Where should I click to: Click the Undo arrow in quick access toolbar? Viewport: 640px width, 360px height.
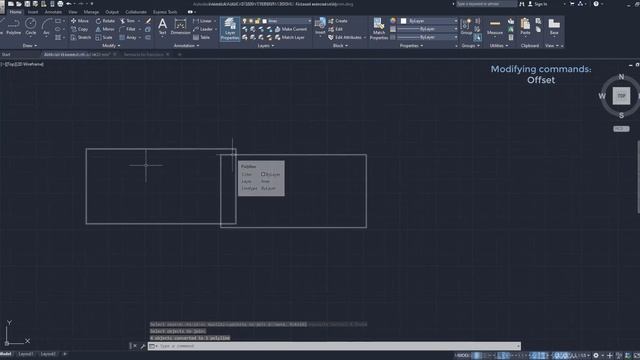point(69,4)
